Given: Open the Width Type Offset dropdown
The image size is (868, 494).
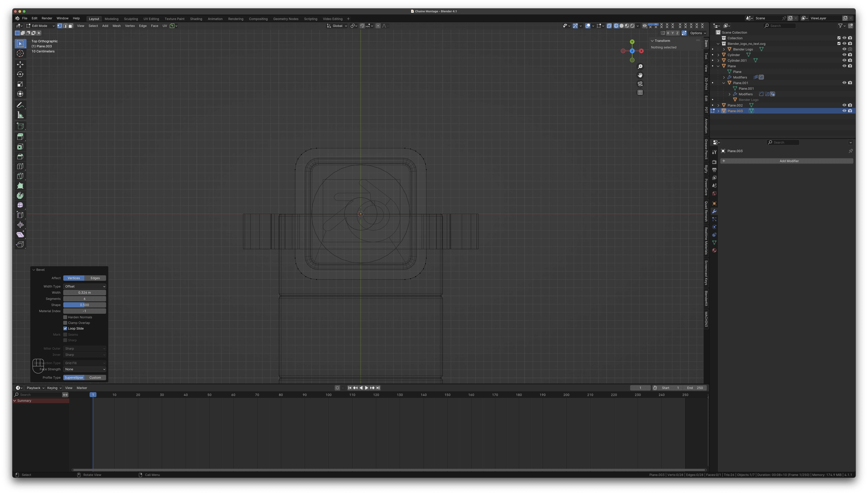Looking at the screenshot, I should click(85, 286).
